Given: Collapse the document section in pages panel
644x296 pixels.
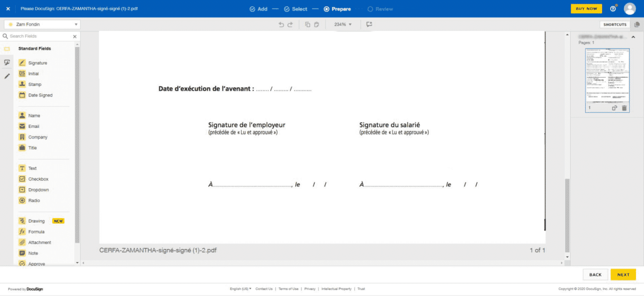Looking at the screenshot, I should tap(633, 37).
